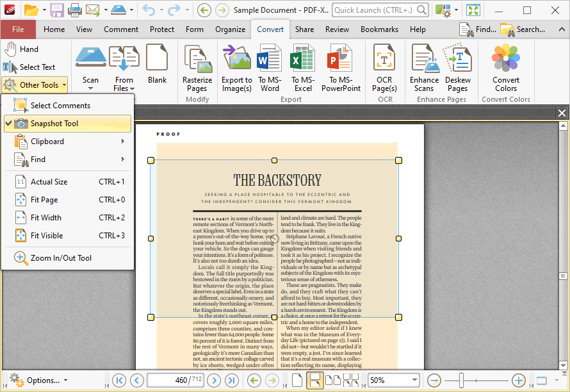Open the zoom level 50% dropdown

(x=414, y=380)
